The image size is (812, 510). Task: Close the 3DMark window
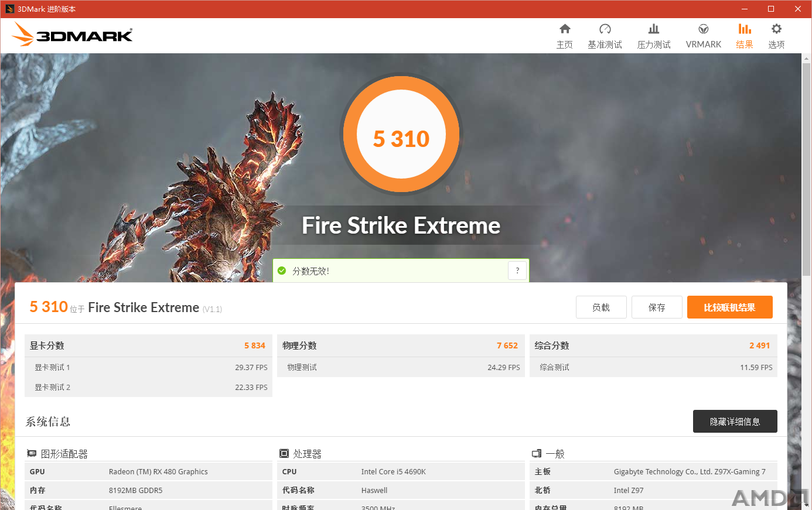tap(798, 9)
